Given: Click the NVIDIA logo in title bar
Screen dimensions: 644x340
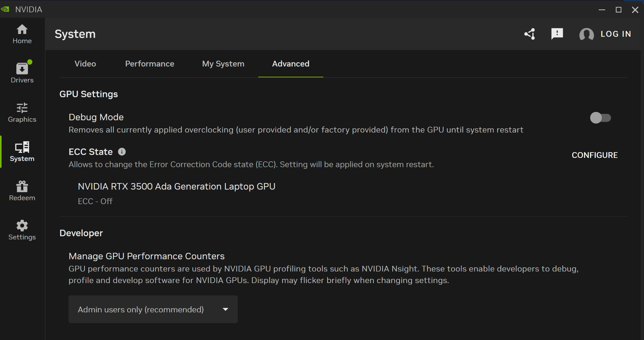Looking at the screenshot, I should coord(5,9).
